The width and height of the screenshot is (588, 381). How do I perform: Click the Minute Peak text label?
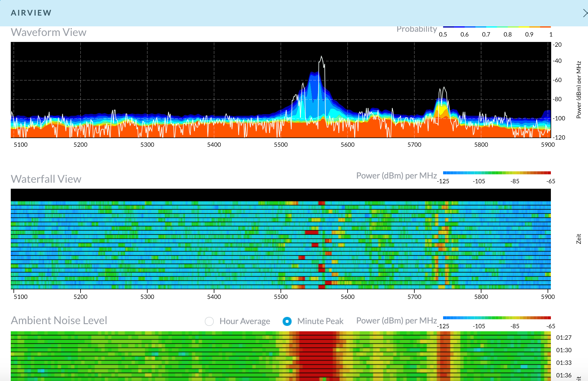[320, 321]
